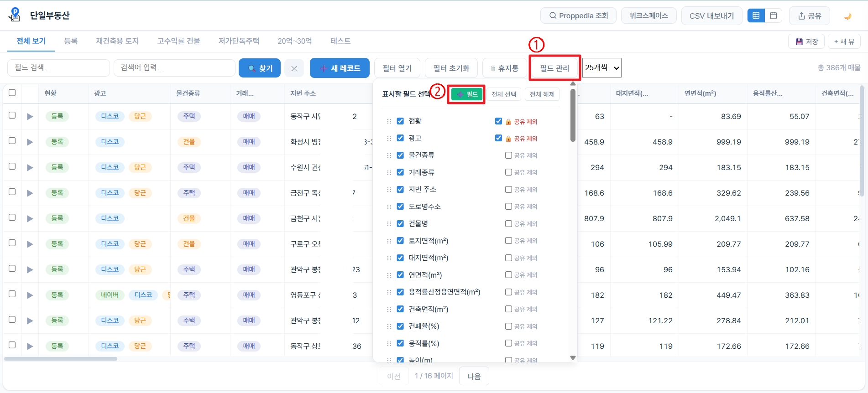Click the 단일부동산 logo icon

coord(15,15)
